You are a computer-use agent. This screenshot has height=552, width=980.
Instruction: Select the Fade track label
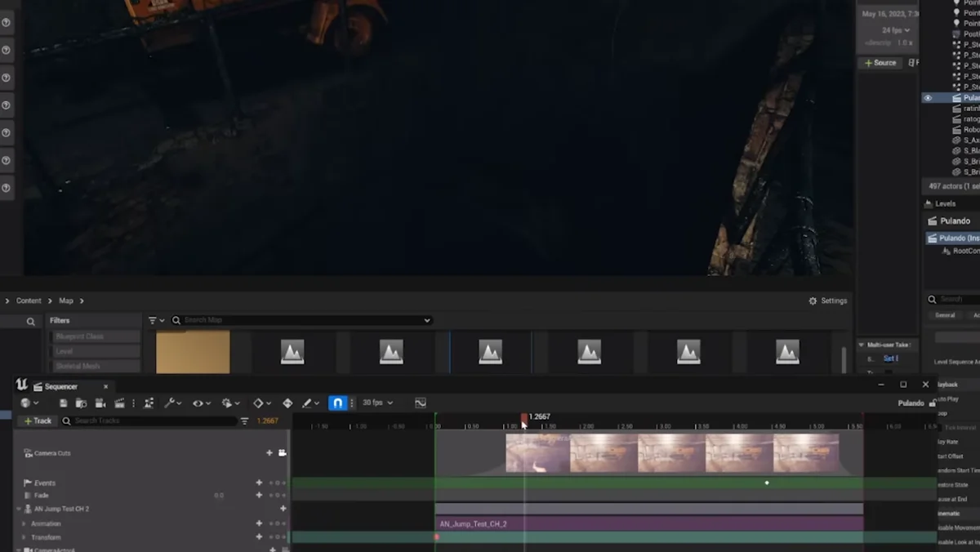42,495
